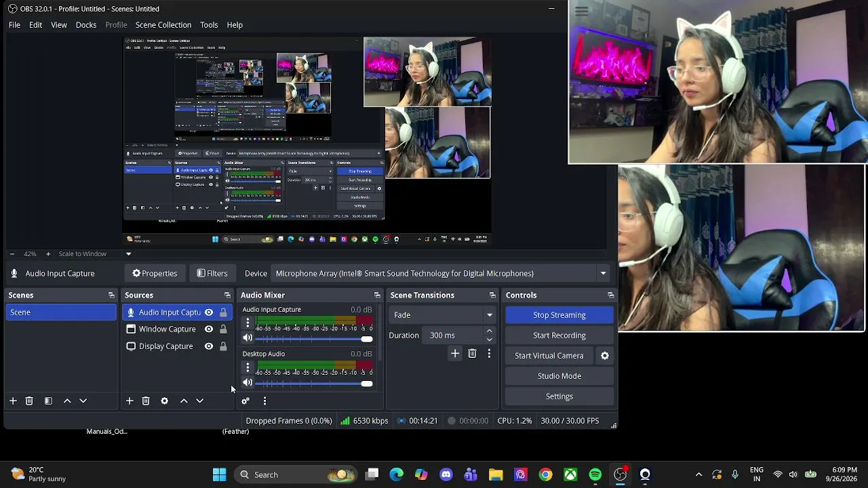
Task: Expand the Fade transition dropdown
Action: [441, 315]
